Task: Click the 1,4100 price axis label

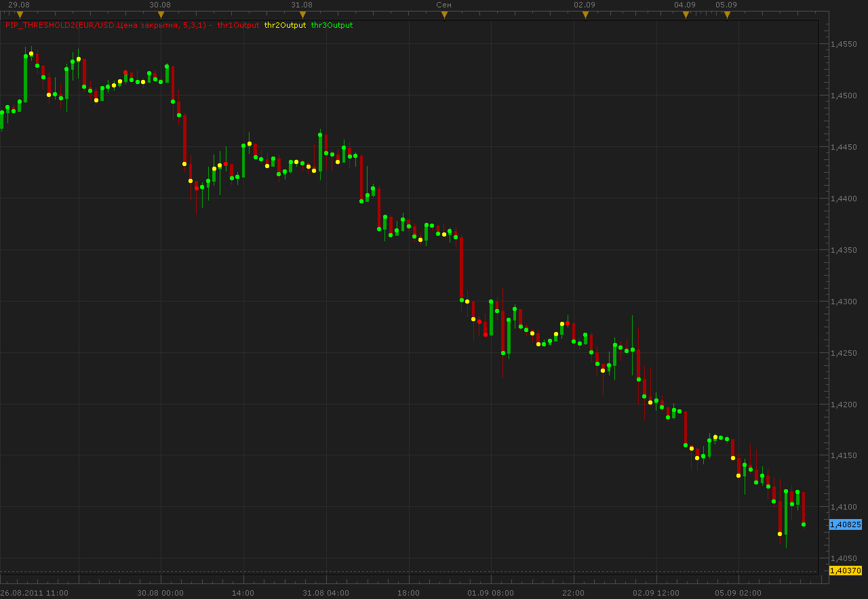Action: 844,507
